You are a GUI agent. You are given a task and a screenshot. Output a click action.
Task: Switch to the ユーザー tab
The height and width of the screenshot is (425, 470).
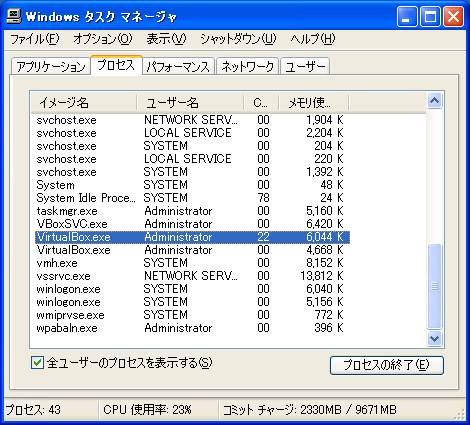point(305,67)
